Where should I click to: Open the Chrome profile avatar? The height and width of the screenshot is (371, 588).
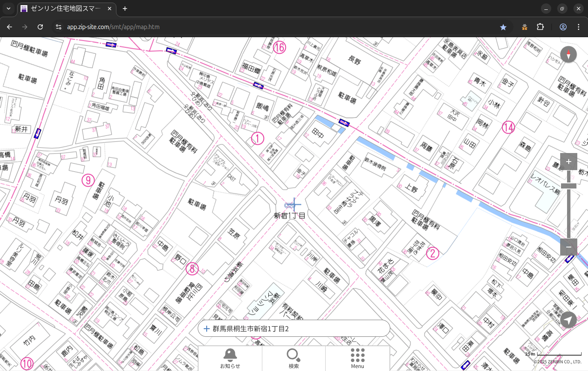click(563, 27)
